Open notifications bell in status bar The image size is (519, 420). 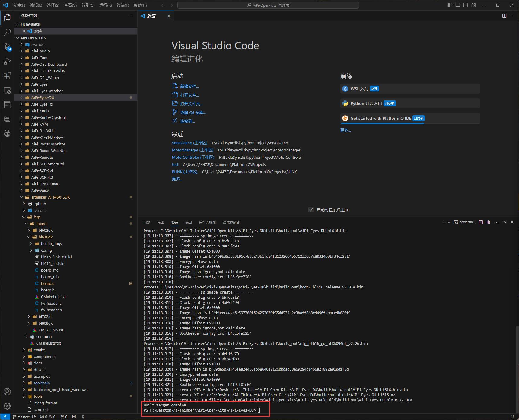tap(512, 417)
